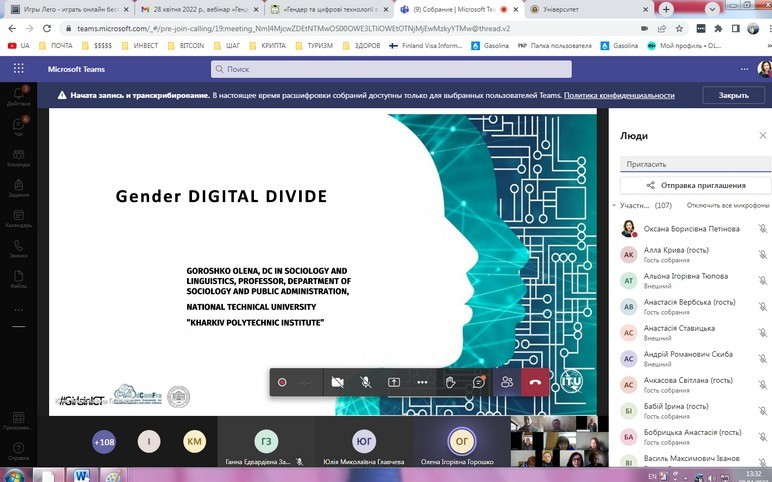Hide the participants panel icon
Viewport: 772px width, 482px height.
pyautogui.click(x=507, y=382)
